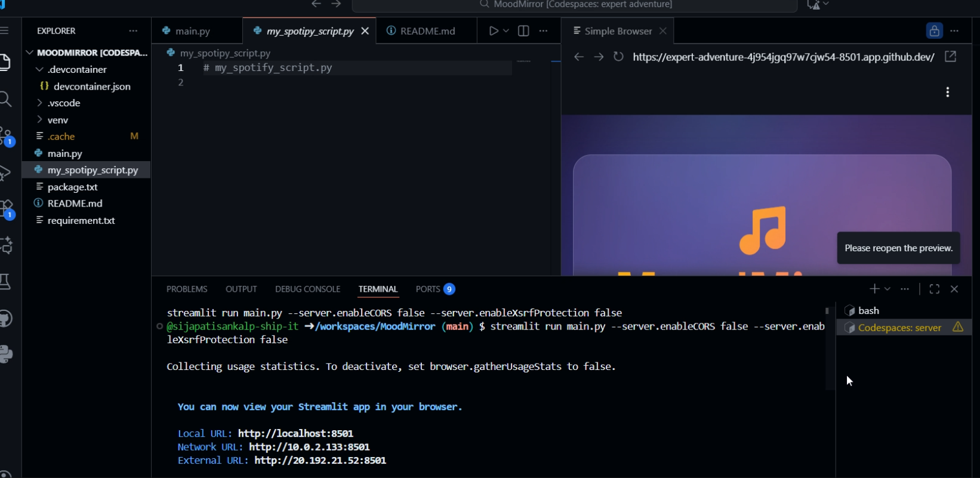980x478 pixels.
Task: Open preview in external browser icon
Action: click(951, 57)
